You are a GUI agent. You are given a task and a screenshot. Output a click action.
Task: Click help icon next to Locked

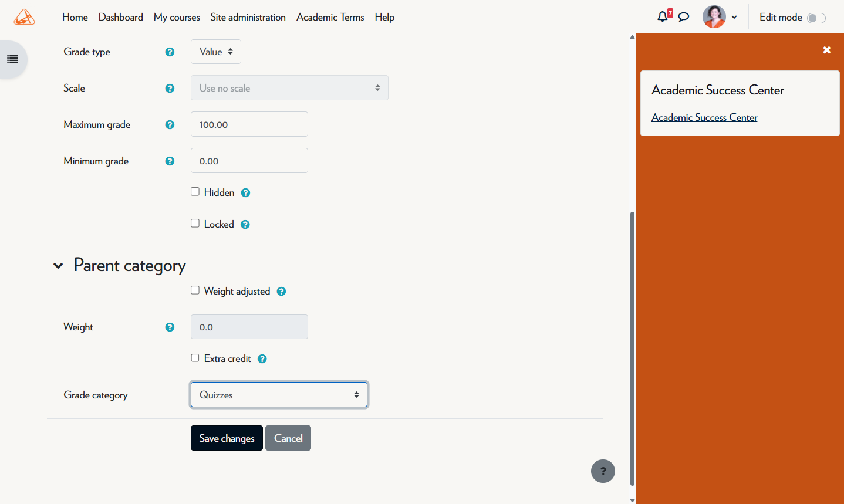pyautogui.click(x=245, y=224)
